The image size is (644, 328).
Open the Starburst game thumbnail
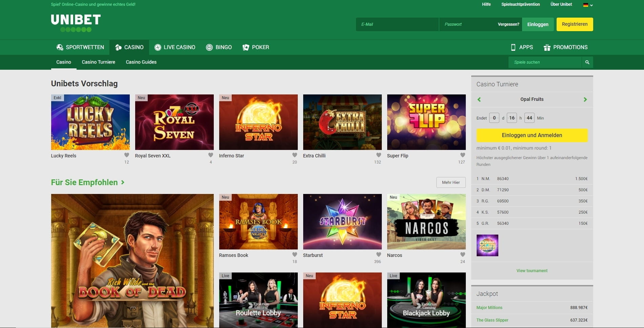coord(342,222)
